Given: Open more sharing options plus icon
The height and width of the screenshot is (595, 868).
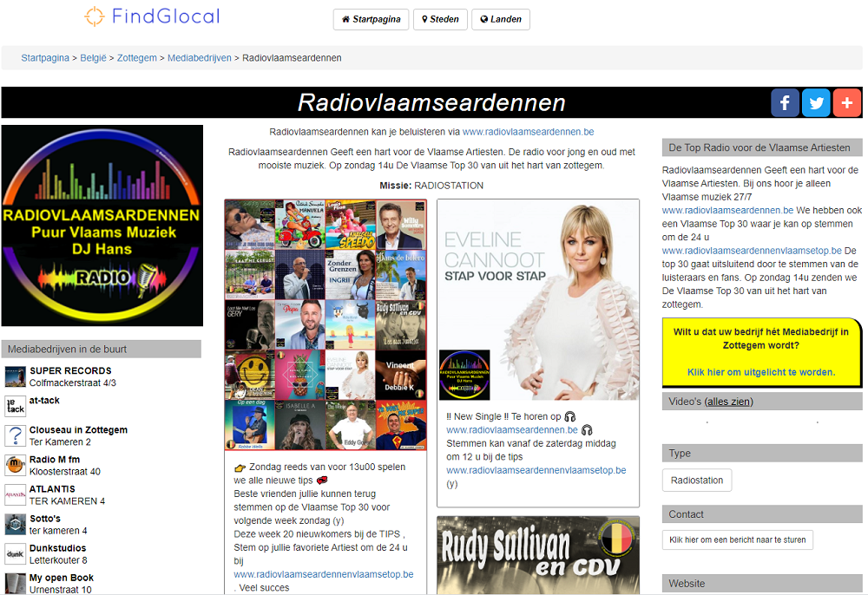Looking at the screenshot, I should click(x=847, y=102).
